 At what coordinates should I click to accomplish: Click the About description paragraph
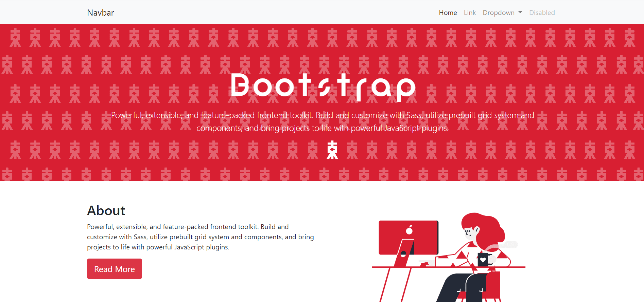pyautogui.click(x=201, y=237)
